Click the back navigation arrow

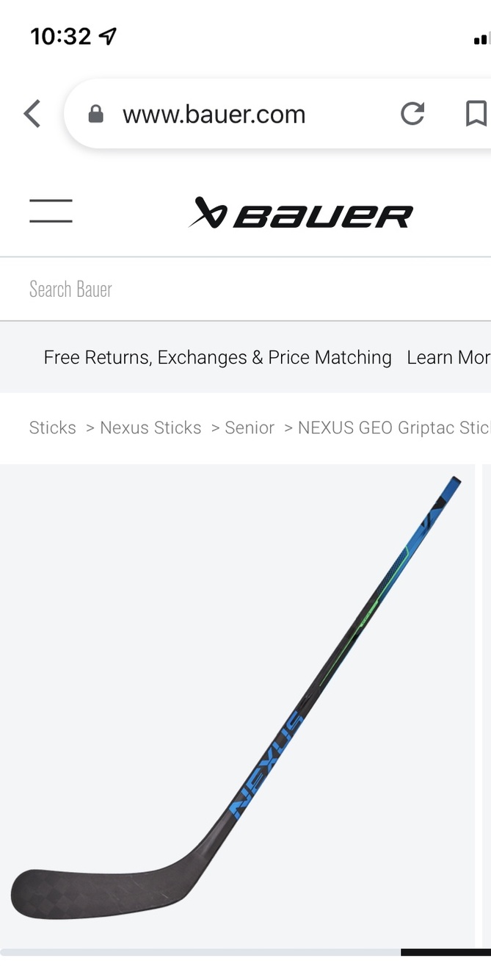(31, 114)
